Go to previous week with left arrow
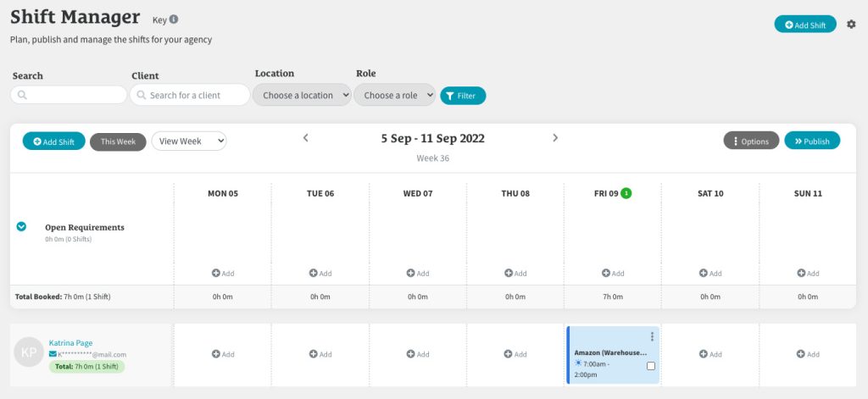868x399 pixels. click(305, 138)
